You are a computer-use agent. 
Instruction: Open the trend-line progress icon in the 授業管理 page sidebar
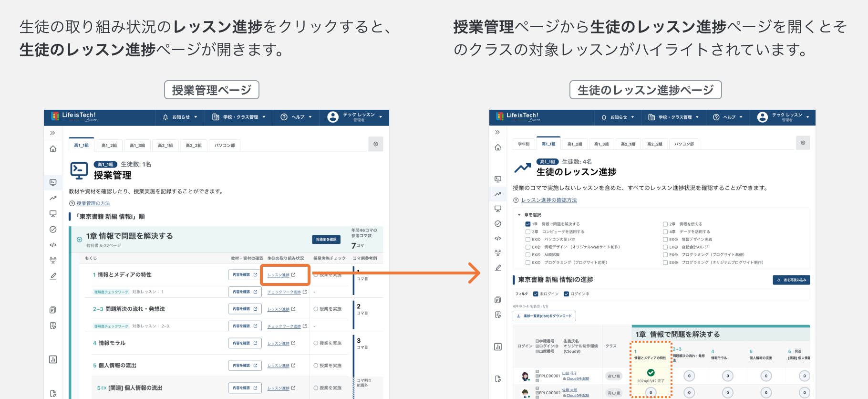[53, 198]
